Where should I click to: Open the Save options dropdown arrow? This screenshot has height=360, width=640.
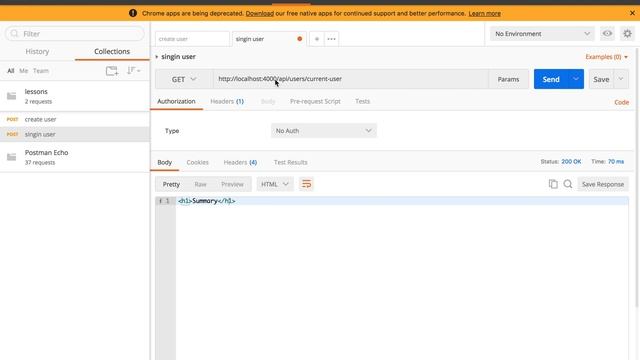[x=621, y=79]
